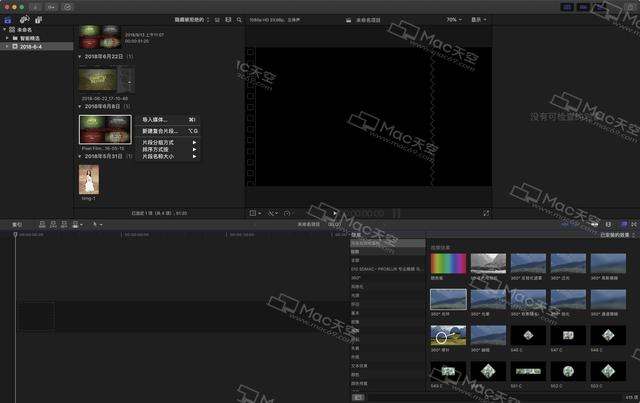Screen dimensions: 640x403
Task: Open the select tool arrow dropdown
Action: (x=98, y=225)
